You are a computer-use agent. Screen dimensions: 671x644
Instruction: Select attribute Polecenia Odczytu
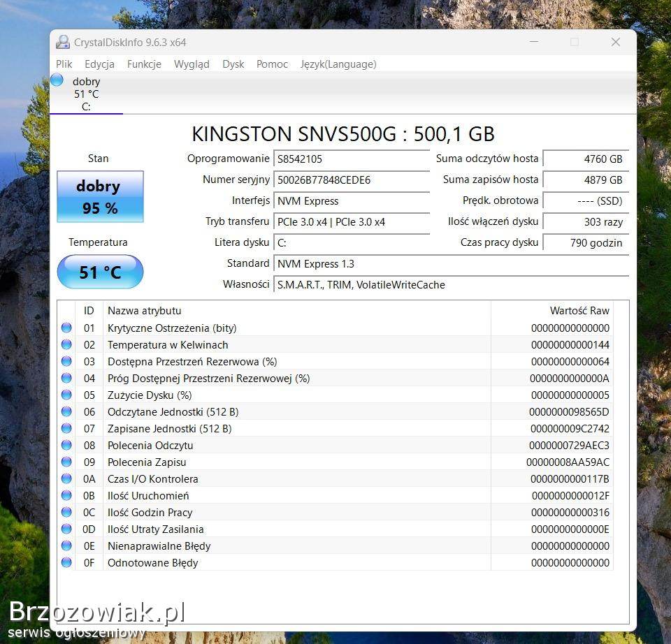150,446
